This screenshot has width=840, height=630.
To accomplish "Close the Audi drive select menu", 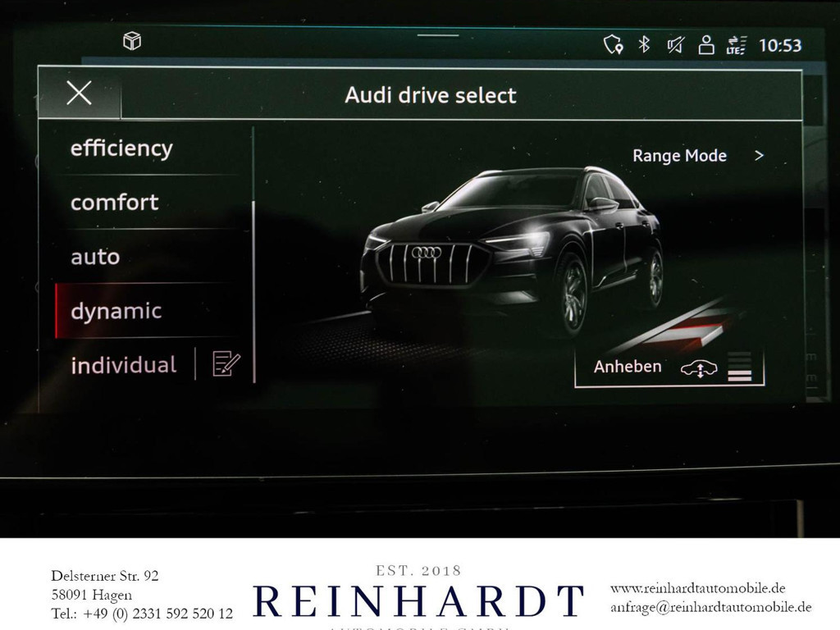I will (79, 94).
